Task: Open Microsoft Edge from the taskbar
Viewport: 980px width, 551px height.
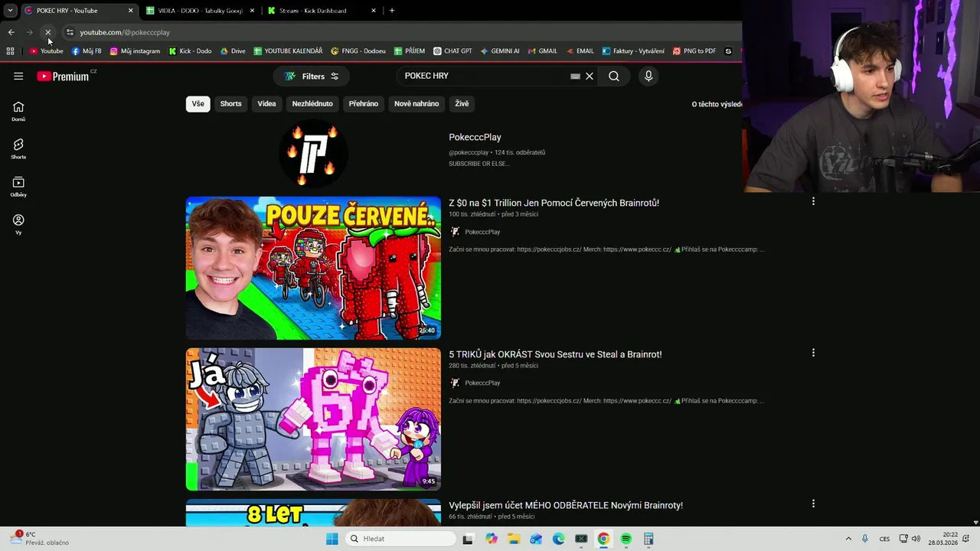Action: pos(558,539)
